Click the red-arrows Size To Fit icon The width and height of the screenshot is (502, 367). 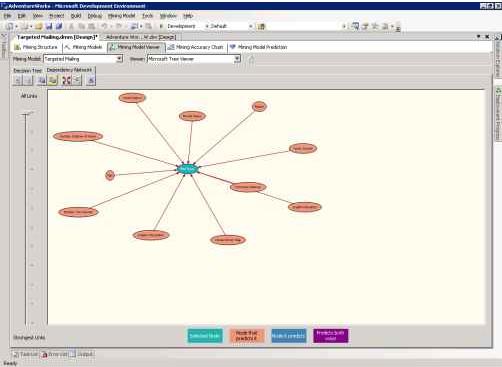67,80
